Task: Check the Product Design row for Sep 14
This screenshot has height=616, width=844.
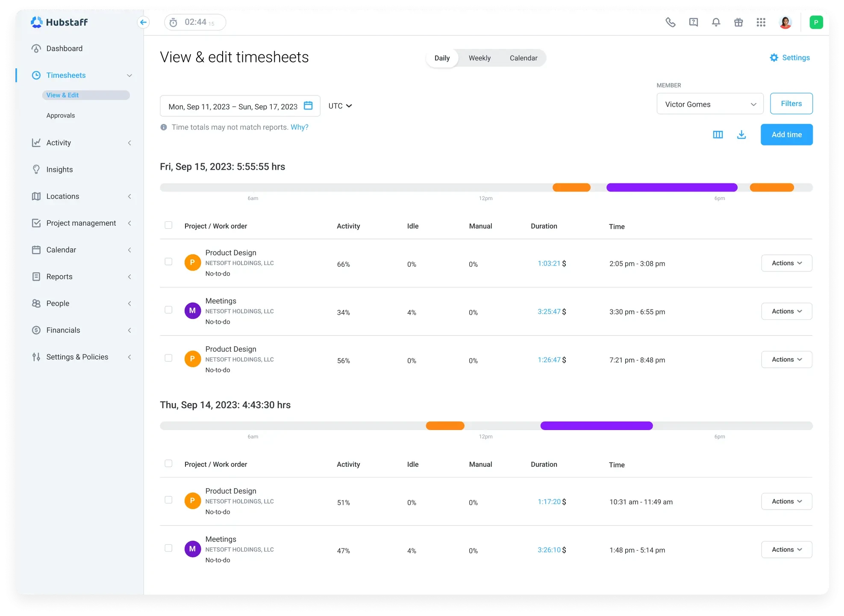Action: point(168,500)
